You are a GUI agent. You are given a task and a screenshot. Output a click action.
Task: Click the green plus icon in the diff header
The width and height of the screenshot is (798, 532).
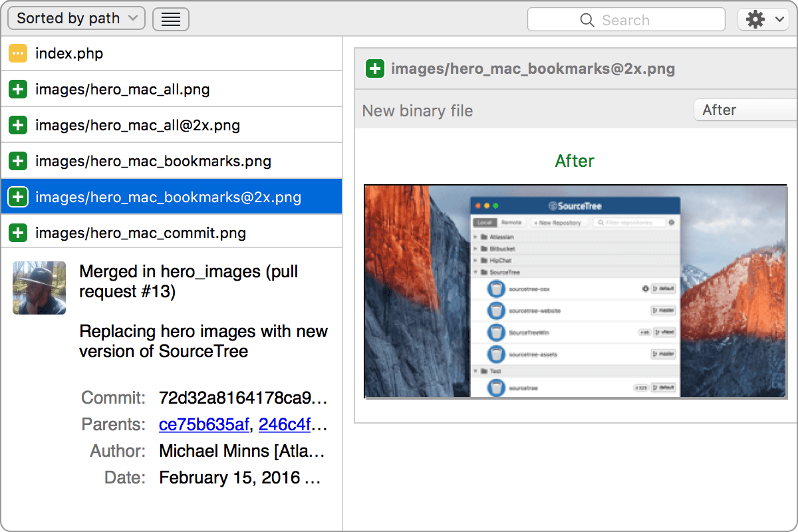(x=375, y=68)
